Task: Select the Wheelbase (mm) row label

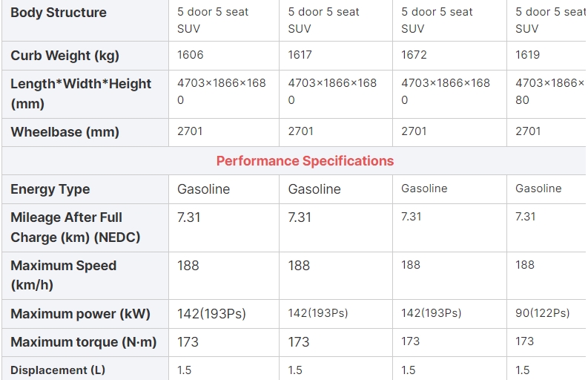Action: 65,132
